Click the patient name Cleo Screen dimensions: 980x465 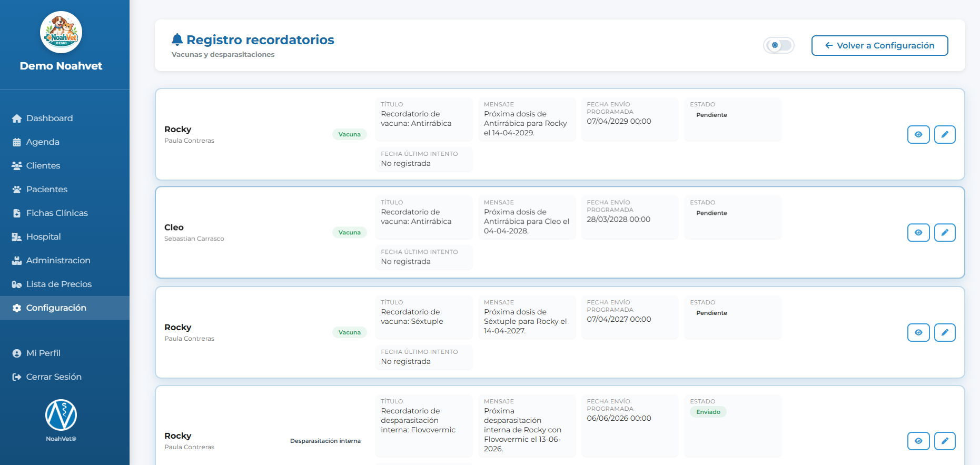point(174,227)
